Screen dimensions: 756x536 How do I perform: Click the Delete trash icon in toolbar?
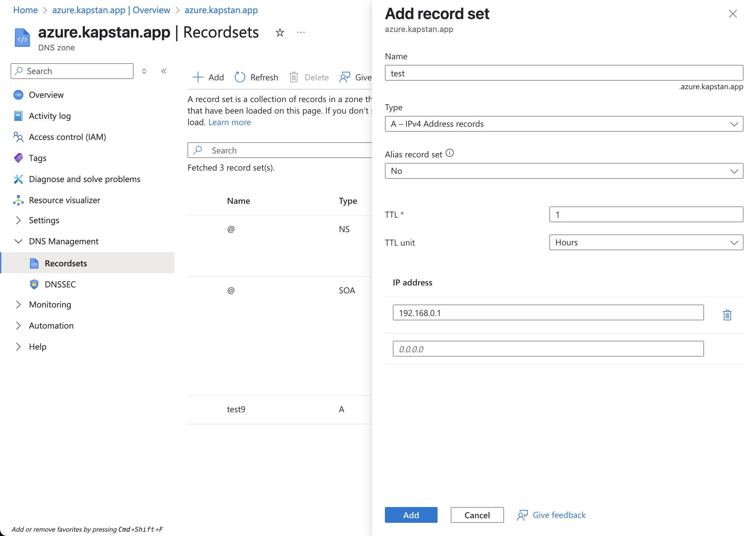pyautogui.click(x=293, y=77)
